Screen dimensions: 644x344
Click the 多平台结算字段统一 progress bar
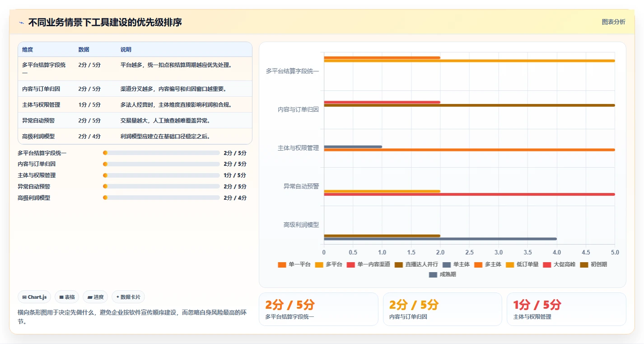click(x=161, y=153)
